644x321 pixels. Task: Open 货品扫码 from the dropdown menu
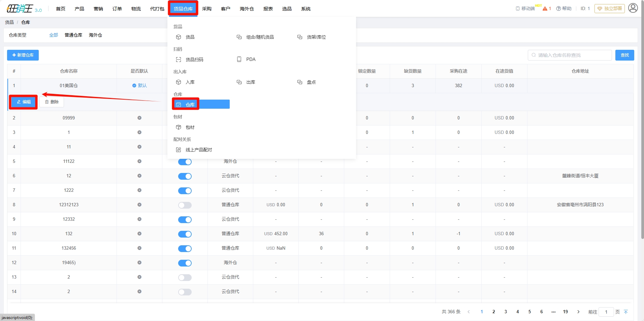click(194, 60)
